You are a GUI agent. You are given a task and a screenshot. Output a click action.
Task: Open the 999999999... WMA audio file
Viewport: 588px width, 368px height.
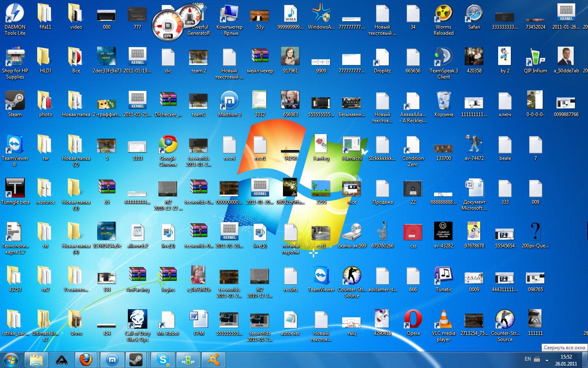[291, 16]
